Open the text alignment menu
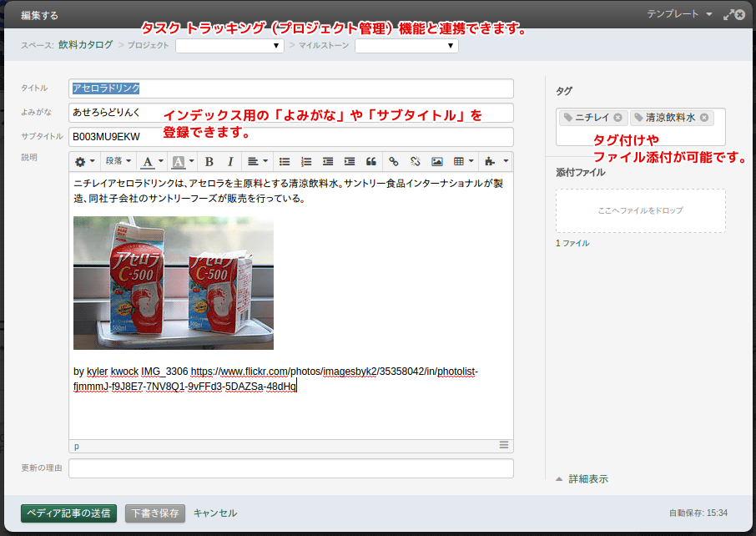This screenshot has height=536, width=756. pyautogui.click(x=258, y=162)
